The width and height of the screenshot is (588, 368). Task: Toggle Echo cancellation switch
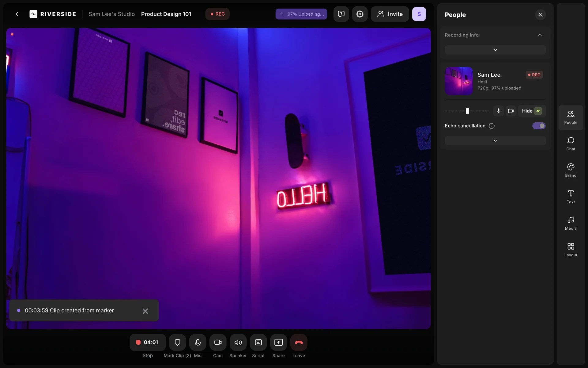click(539, 126)
